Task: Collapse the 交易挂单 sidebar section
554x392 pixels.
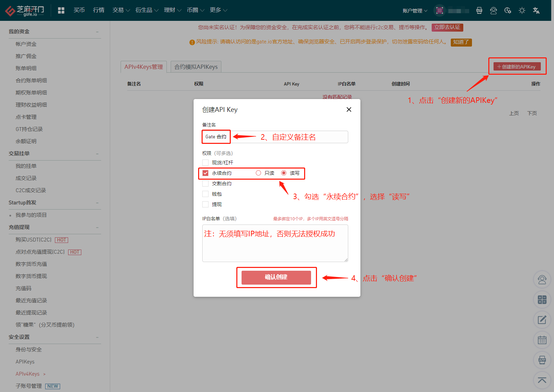Action: [97, 154]
